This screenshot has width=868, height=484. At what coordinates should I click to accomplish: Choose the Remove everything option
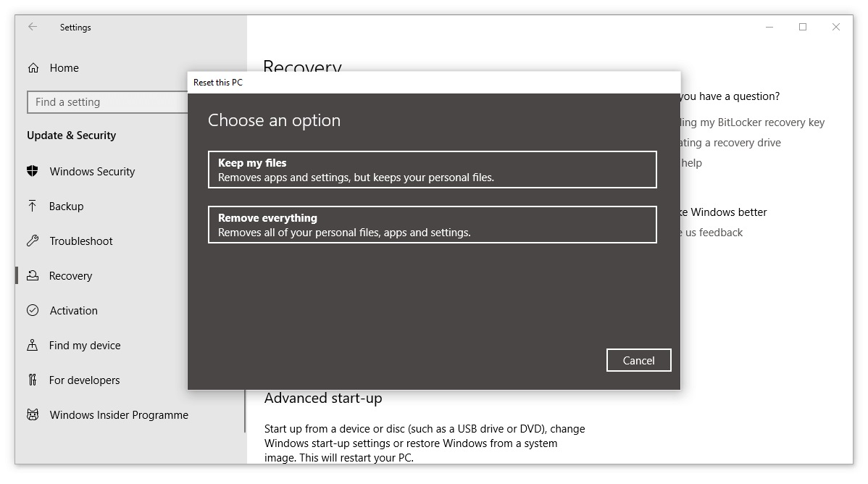432,225
